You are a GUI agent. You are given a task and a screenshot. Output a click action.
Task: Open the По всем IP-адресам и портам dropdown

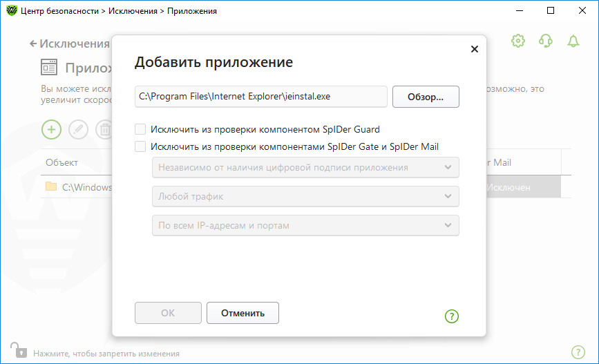point(305,225)
